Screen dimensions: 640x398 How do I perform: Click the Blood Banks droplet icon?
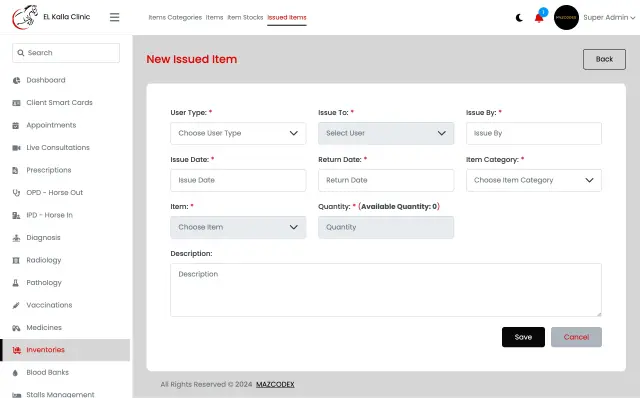point(16,373)
